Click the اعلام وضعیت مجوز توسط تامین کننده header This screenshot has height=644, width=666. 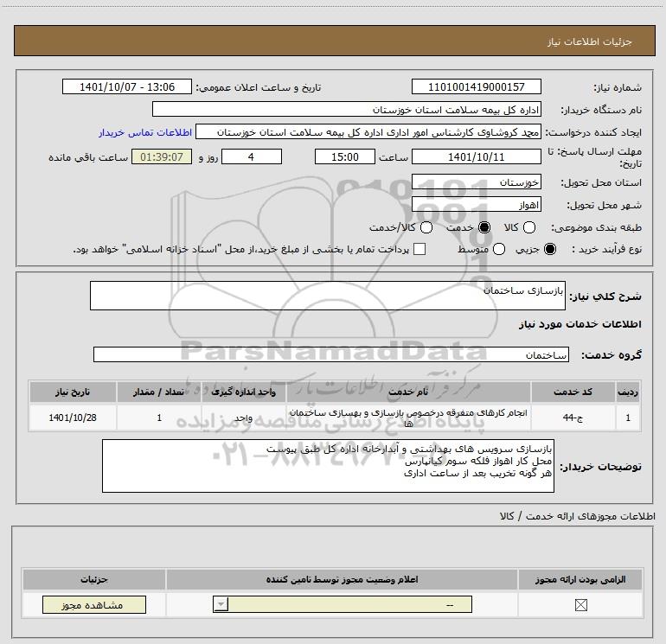342,579
